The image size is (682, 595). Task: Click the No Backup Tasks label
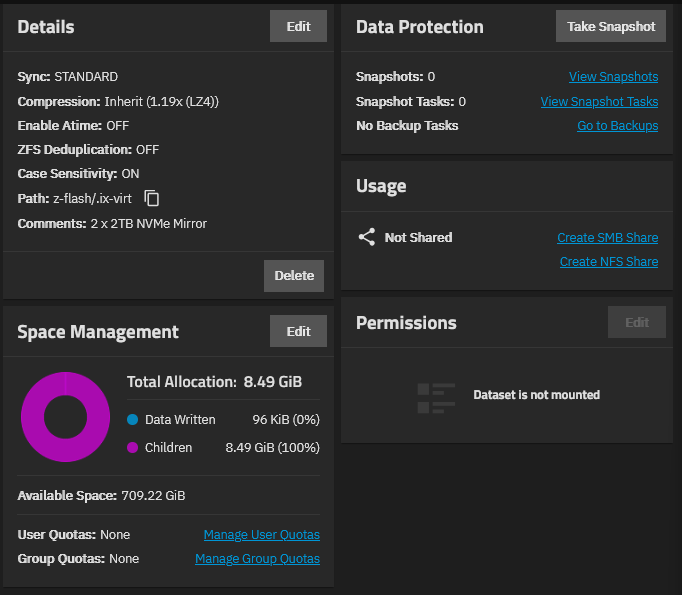click(x=407, y=125)
